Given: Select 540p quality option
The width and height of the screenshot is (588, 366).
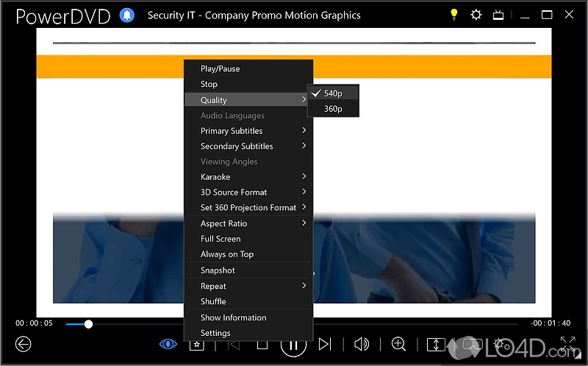Looking at the screenshot, I should 333,93.
